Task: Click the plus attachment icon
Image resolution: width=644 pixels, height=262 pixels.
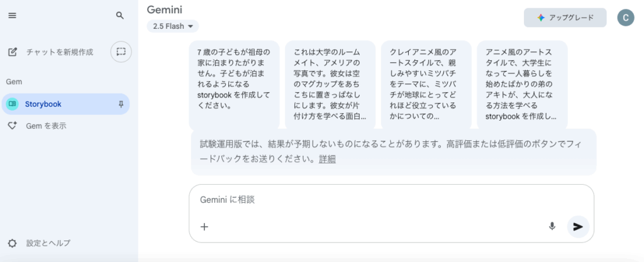Action: (x=204, y=227)
